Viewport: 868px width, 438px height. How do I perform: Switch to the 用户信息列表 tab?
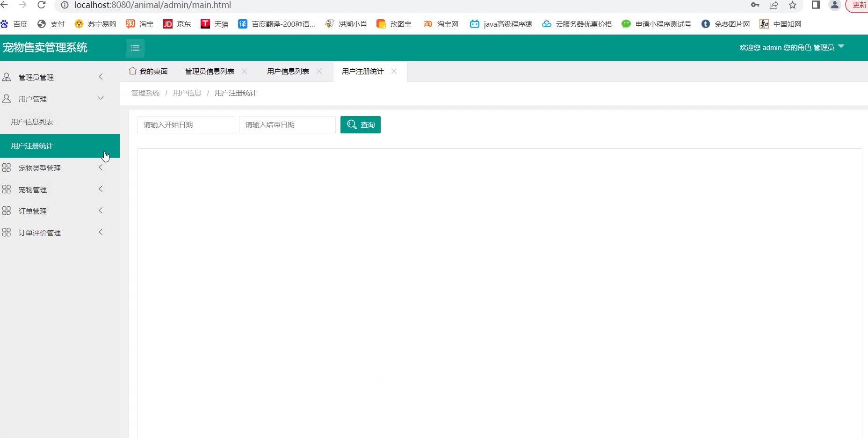(288, 71)
